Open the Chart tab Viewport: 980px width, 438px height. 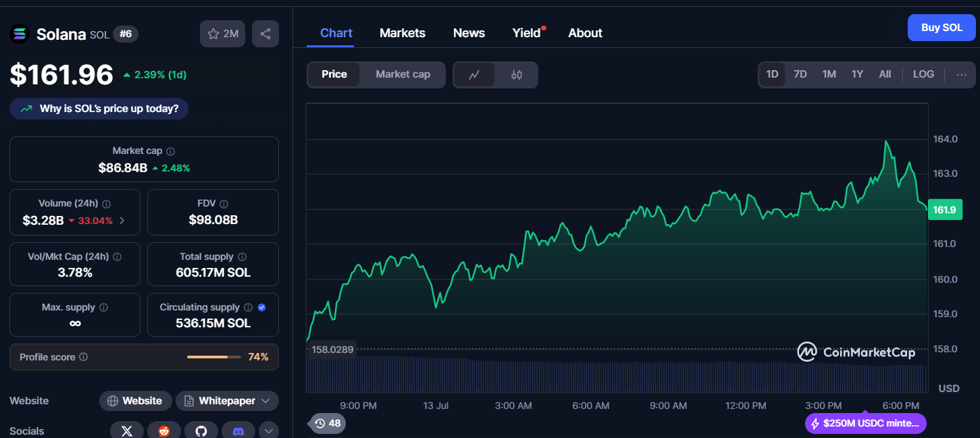336,33
